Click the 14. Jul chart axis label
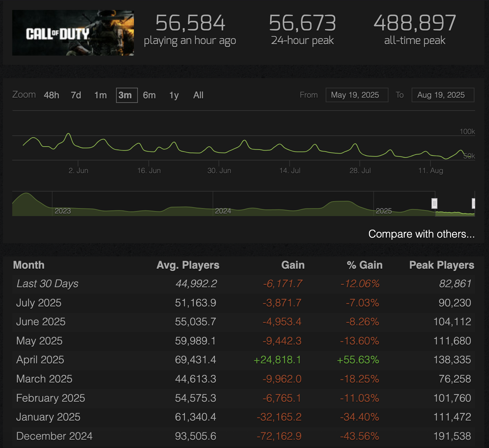Viewport: 489px width, 448px height. pos(290,170)
